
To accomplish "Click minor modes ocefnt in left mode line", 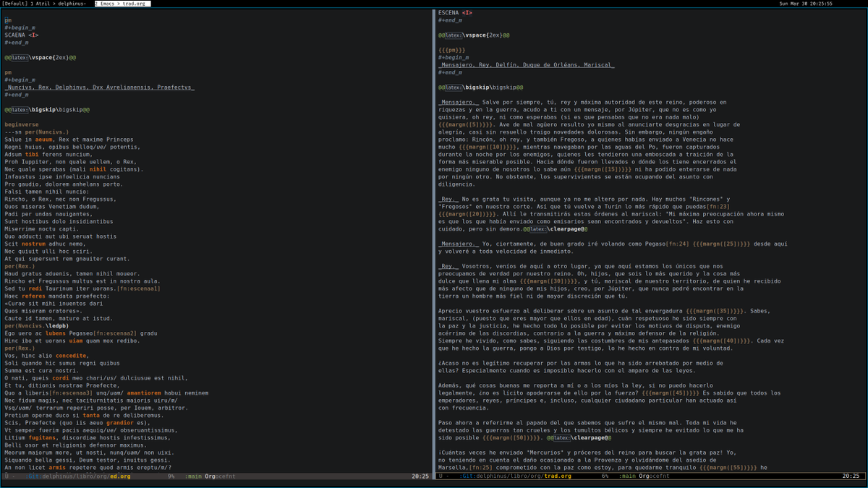I will 226,476.
